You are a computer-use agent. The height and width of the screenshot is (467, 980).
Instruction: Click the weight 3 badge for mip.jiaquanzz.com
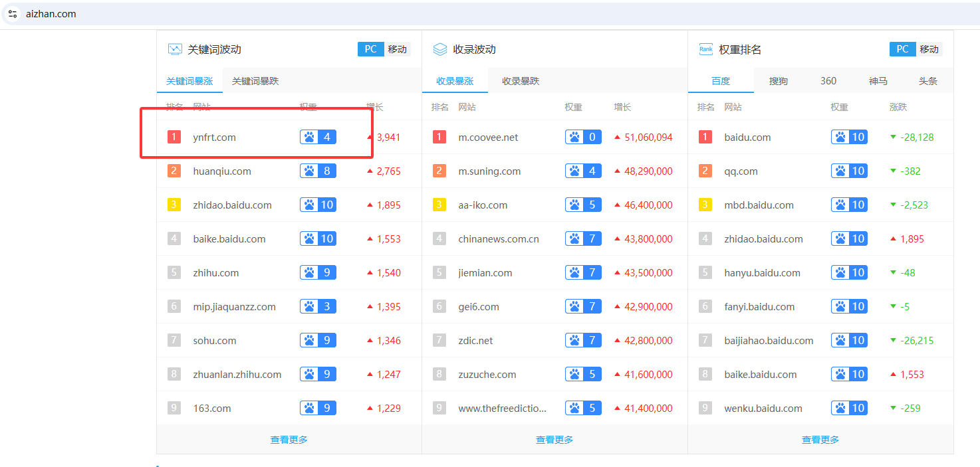[x=318, y=306]
